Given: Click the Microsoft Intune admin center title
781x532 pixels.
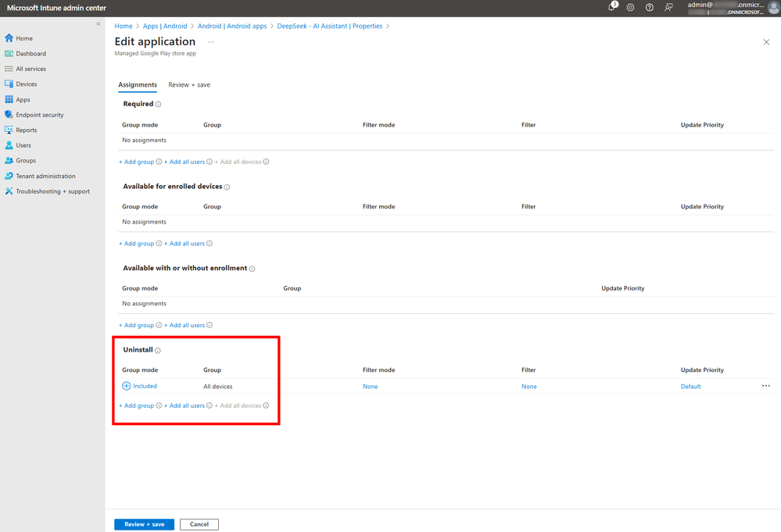Looking at the screenshot, I should (56, 8).
